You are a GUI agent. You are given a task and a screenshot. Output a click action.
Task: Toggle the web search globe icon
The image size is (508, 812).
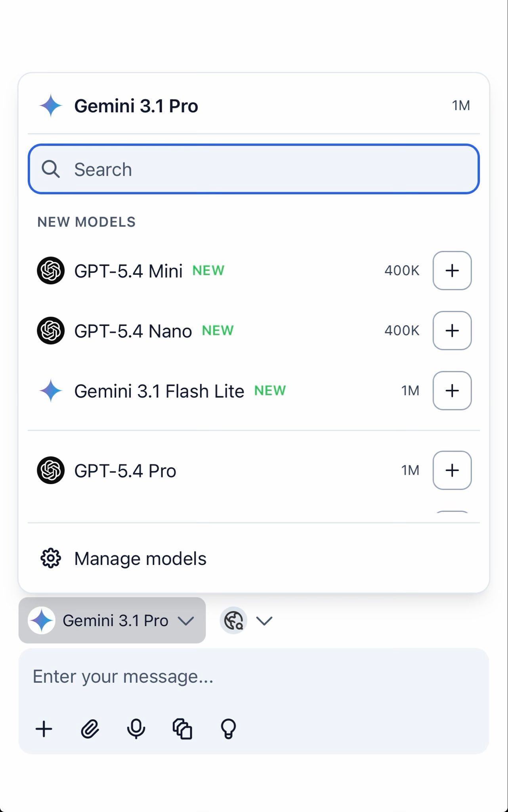(234, 620)
